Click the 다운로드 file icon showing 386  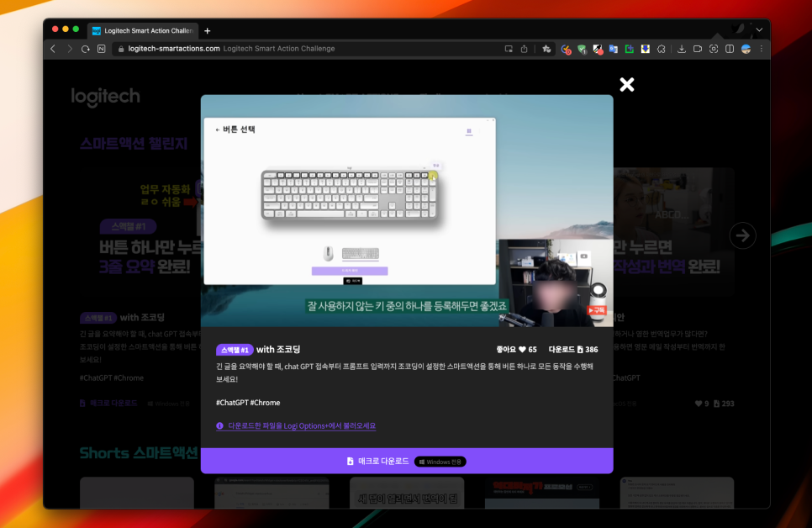(580, 350)
